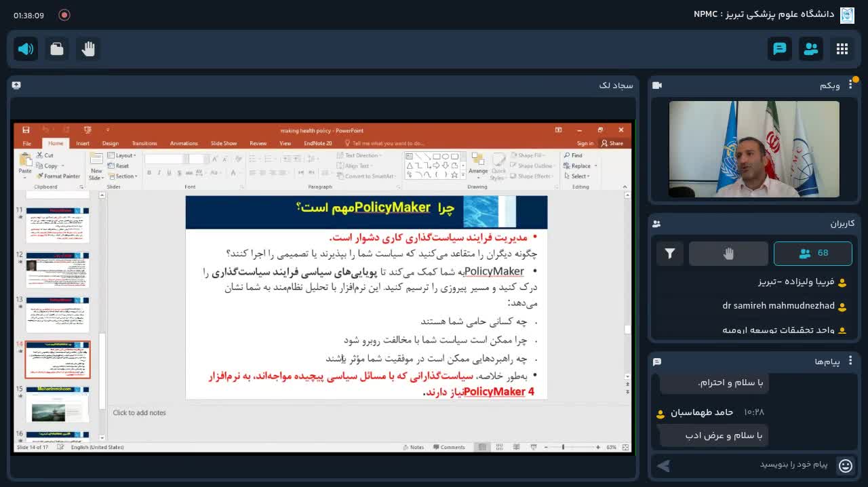Click the Find button
Viewport: 868px width, 487px height.
coord(572,155)
